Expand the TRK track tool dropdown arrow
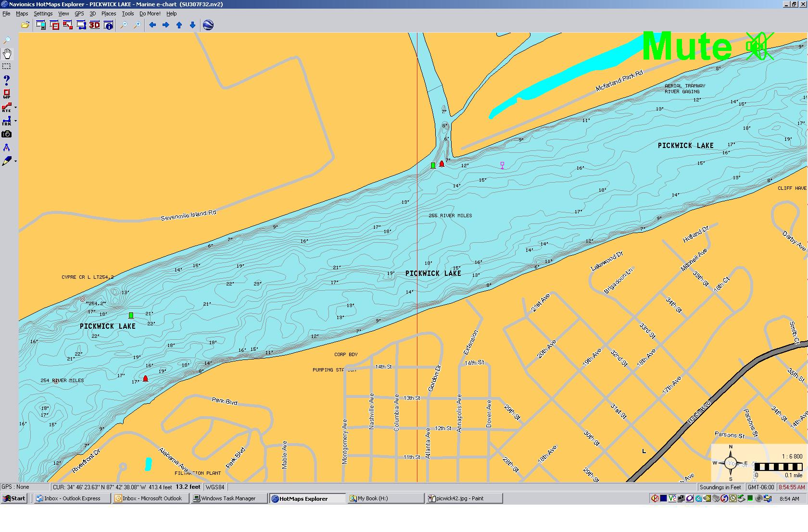This screenshot has height=532, width=808. coord(16,121)
